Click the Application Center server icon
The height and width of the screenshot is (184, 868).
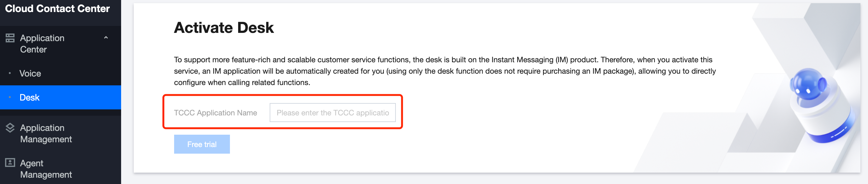10,38
